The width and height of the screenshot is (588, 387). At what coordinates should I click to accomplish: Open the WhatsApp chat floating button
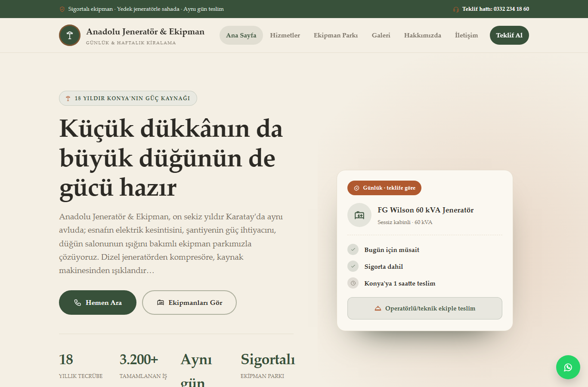568,367
